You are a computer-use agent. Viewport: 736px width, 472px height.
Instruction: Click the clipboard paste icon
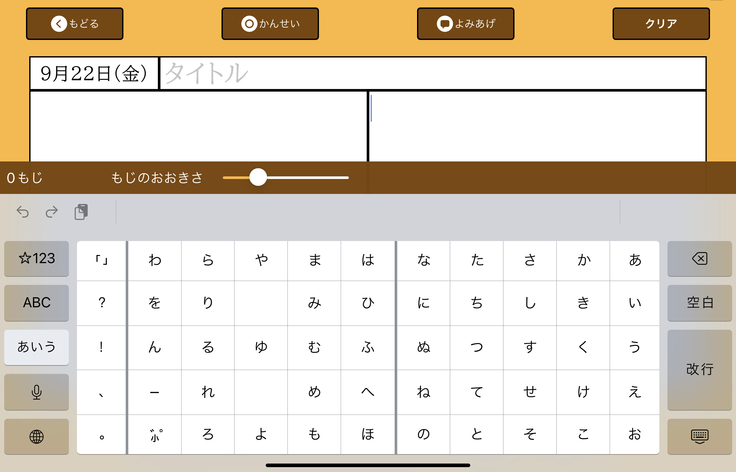[81, 212]
